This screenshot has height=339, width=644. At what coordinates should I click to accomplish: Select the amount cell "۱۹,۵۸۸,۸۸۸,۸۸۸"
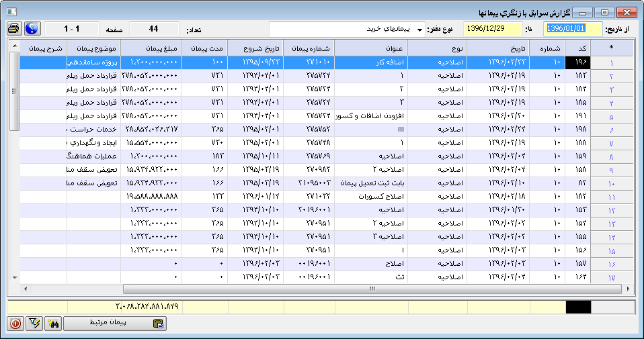pyautogui.click(x=151, y=197)
